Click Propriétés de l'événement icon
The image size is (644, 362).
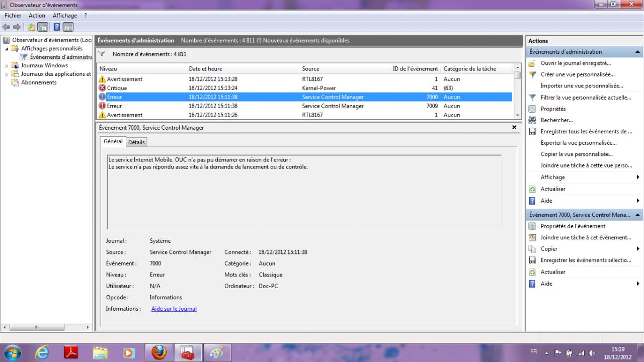531,226
